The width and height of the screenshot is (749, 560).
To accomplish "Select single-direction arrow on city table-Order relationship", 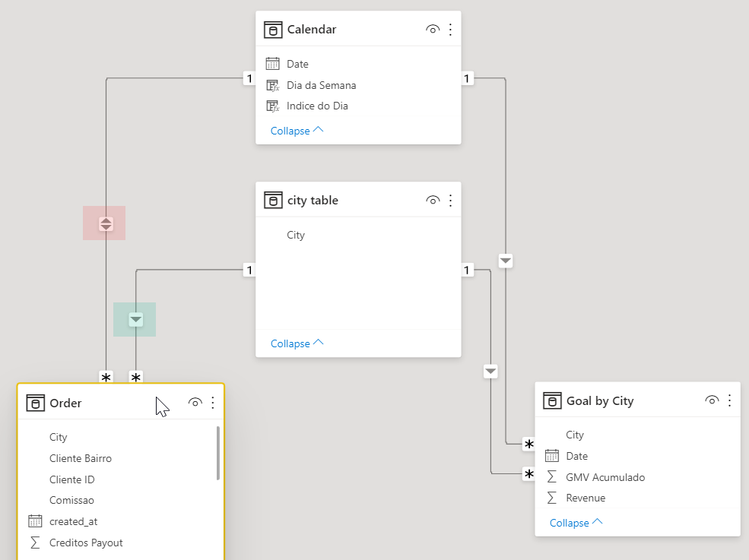I will coord(136,319).
